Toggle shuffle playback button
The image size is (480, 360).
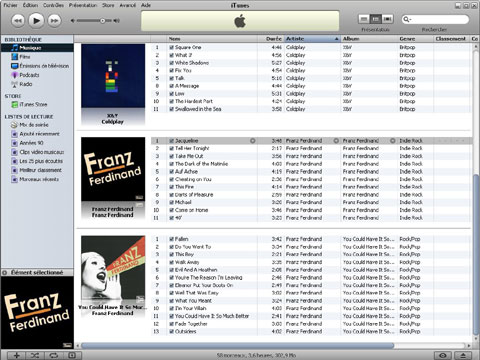click(x=35, y=355)
